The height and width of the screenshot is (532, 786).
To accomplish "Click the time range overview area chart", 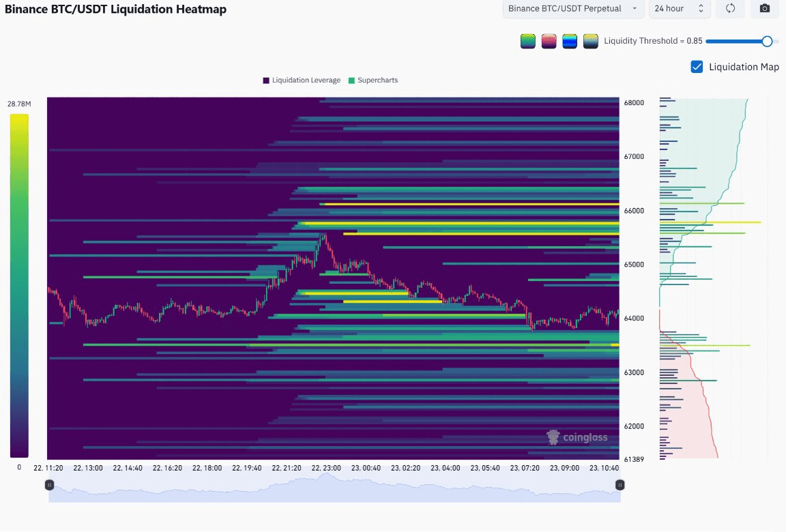I will 334,488.
